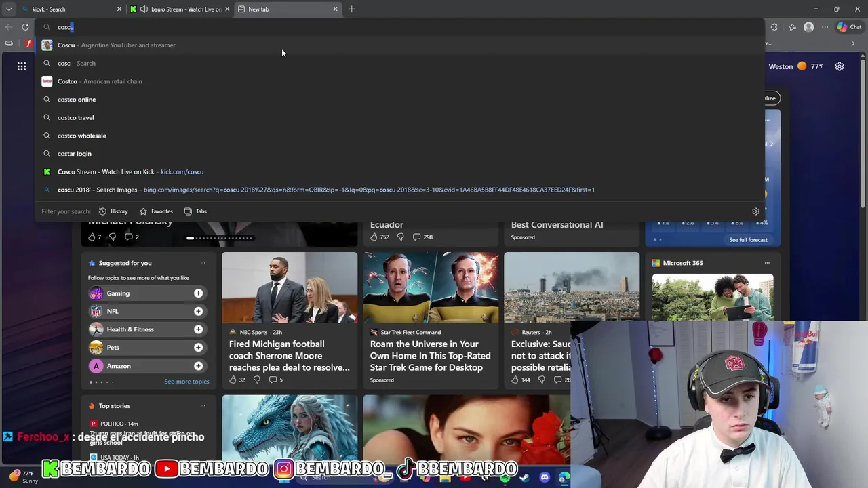This screenshot has width=868, height=488.
Task: Select suggestion 'Coscu - Argentine YouTuber and streamer'
Action: pyautogui.click(x=400, y=45)
